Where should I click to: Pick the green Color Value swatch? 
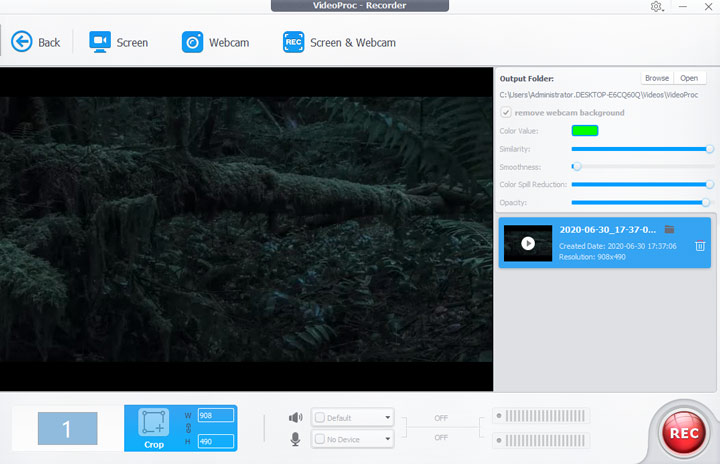pyautogui.click(x=585, y=130)
